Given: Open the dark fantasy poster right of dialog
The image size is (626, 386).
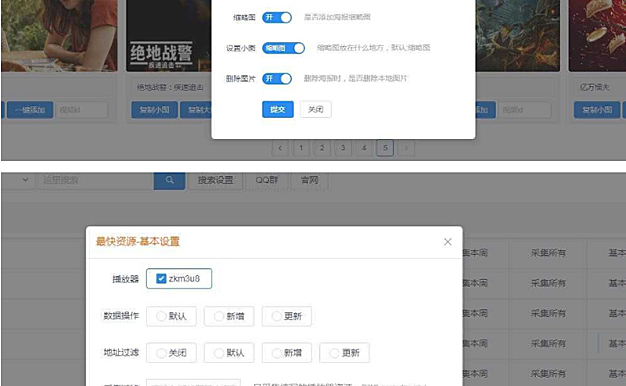Looking at the screenshot, I should [x=517, y=36].
